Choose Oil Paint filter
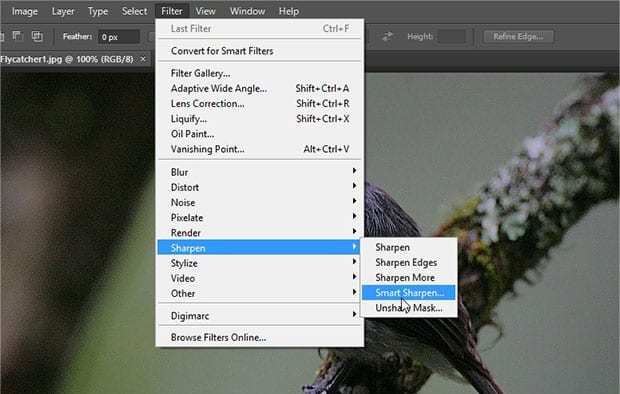 point(260,134)
